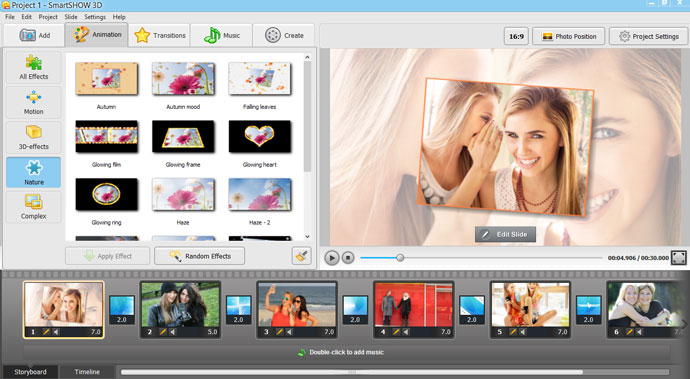Click transition between slides 2 and 3
The image size is (690, 379).
click(239, 309)
